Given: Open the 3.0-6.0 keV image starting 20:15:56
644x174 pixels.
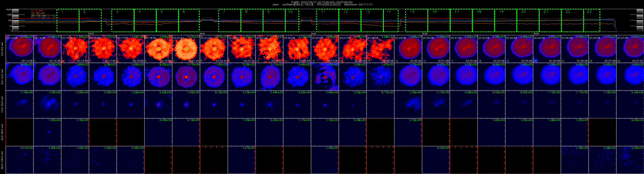Looking at the screenshot, I should point(75,49).
